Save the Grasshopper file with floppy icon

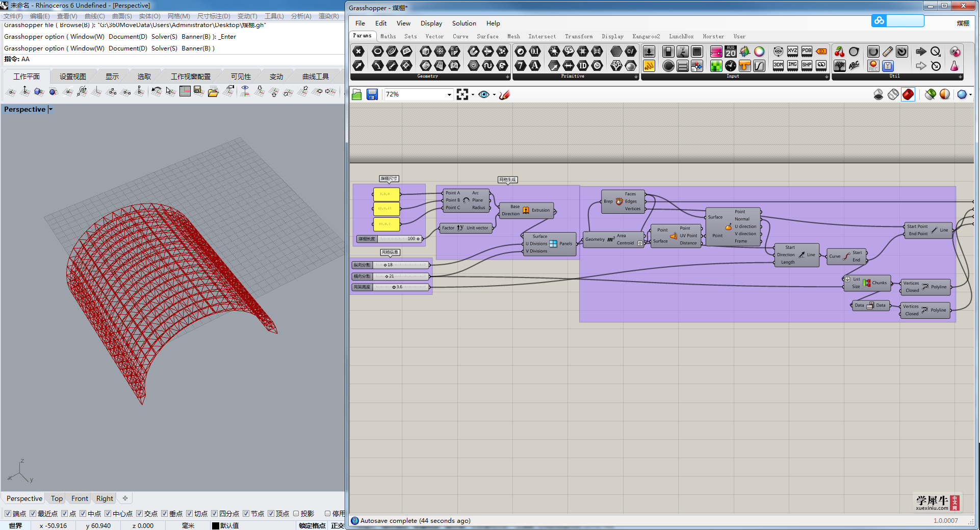point(372,94)
